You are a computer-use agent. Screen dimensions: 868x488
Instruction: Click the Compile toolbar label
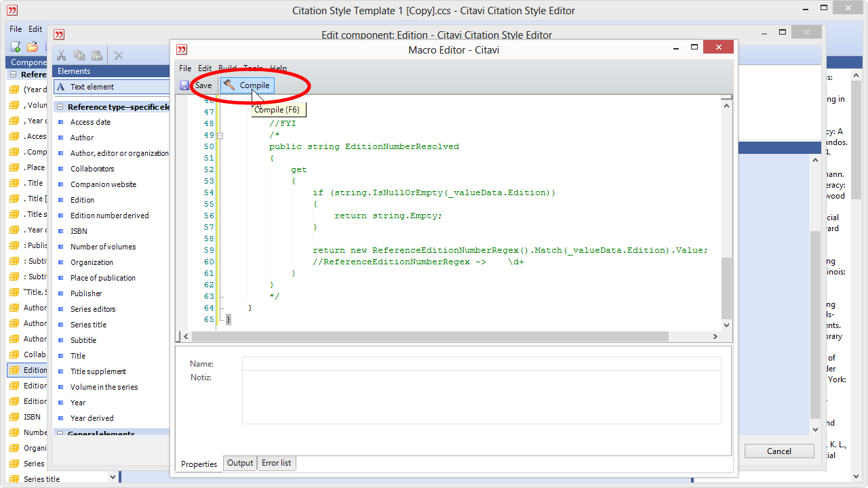coord(254,85)
